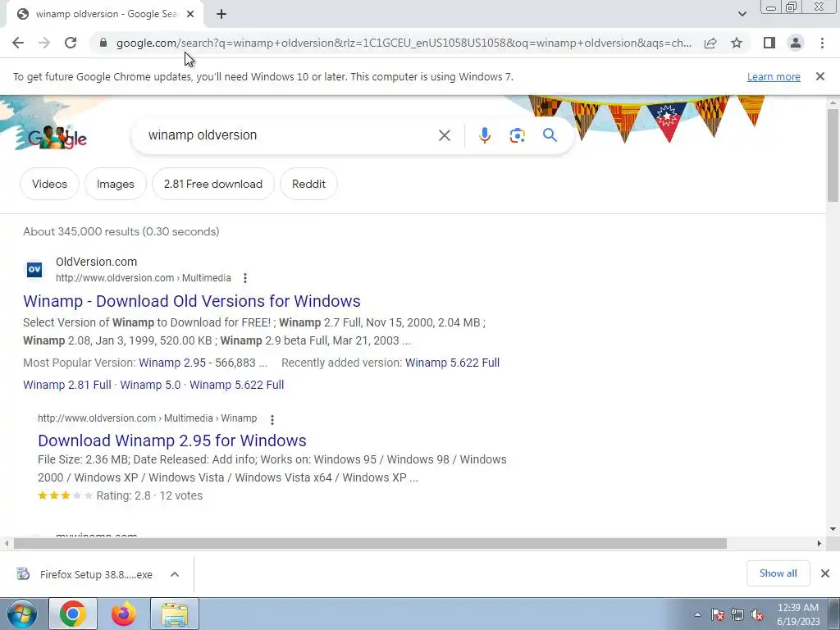Bookmark this page with the star icon

pyautogui.click(x=737, y=43)
